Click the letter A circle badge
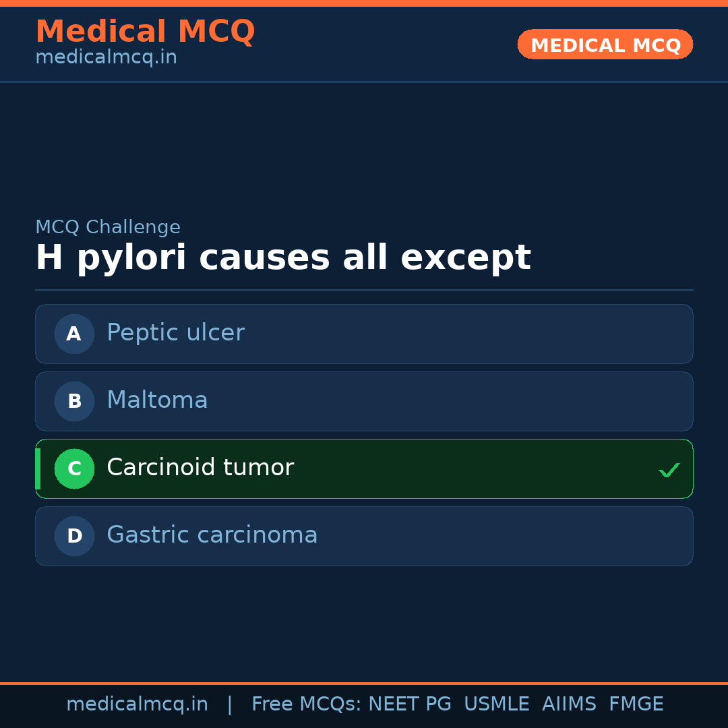 [74, 334]
